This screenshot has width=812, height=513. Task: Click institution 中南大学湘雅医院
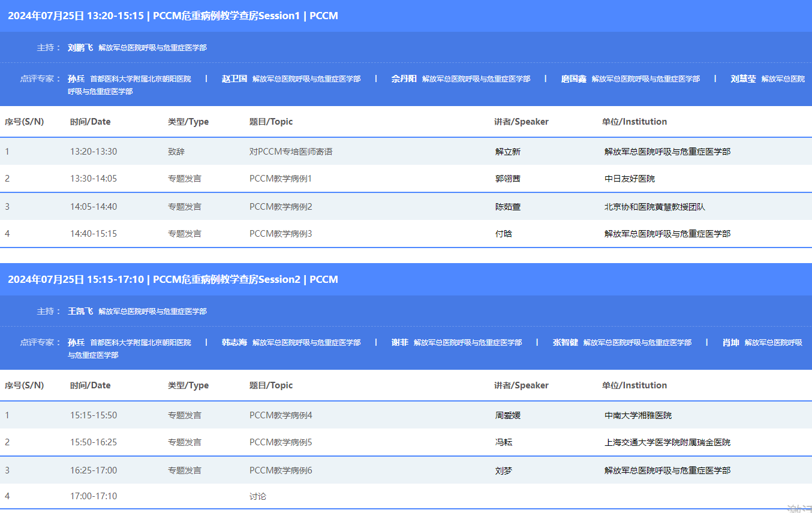638,415
